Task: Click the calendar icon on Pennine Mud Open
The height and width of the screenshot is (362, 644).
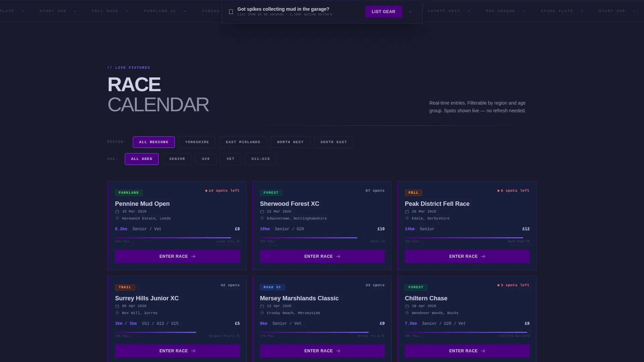Action: (117, 212)
